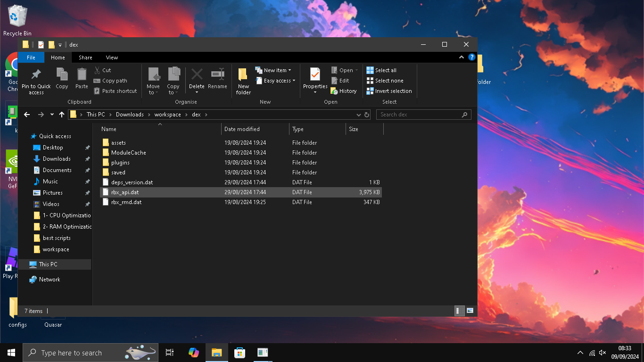Viewport: 644px width, 362px height.
Task: Click the Paste icon in Clipboard group
Action: (82, 75)
